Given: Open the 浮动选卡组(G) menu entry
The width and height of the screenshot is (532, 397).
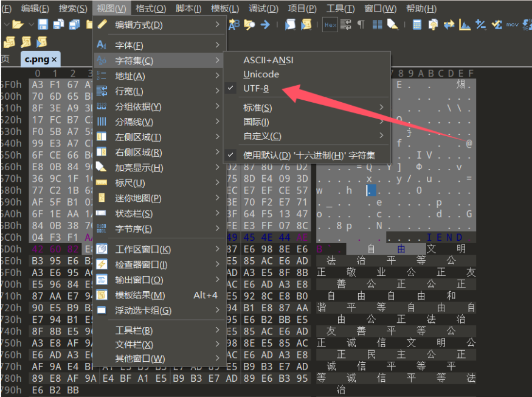Looking at the screenshot, I should (159, 310).
